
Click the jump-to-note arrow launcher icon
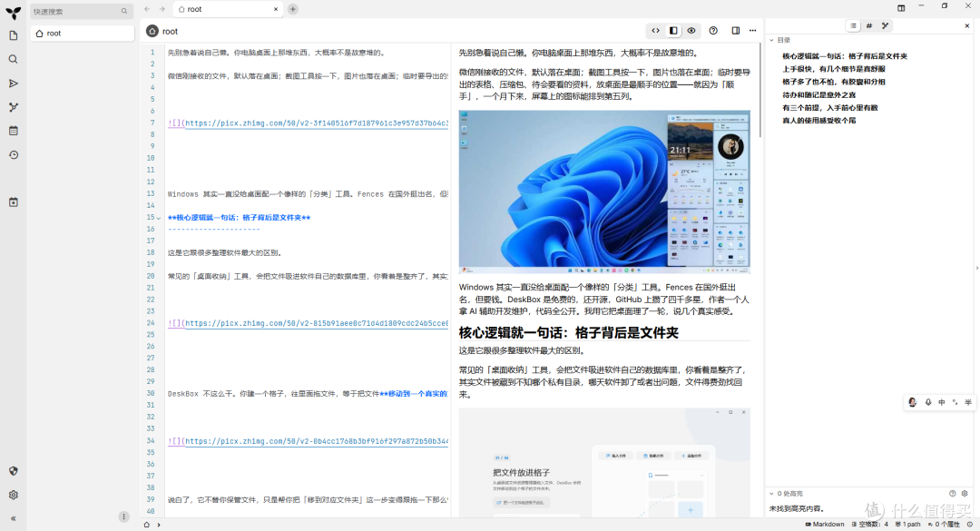coord(13,84)
